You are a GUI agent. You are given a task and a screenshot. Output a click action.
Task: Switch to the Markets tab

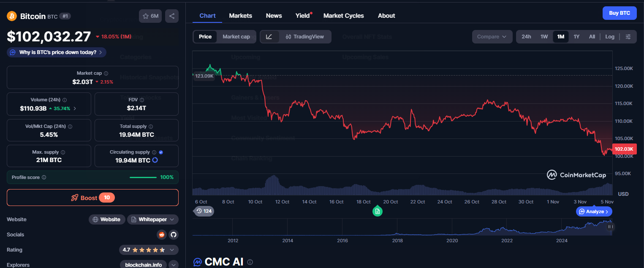240,16
